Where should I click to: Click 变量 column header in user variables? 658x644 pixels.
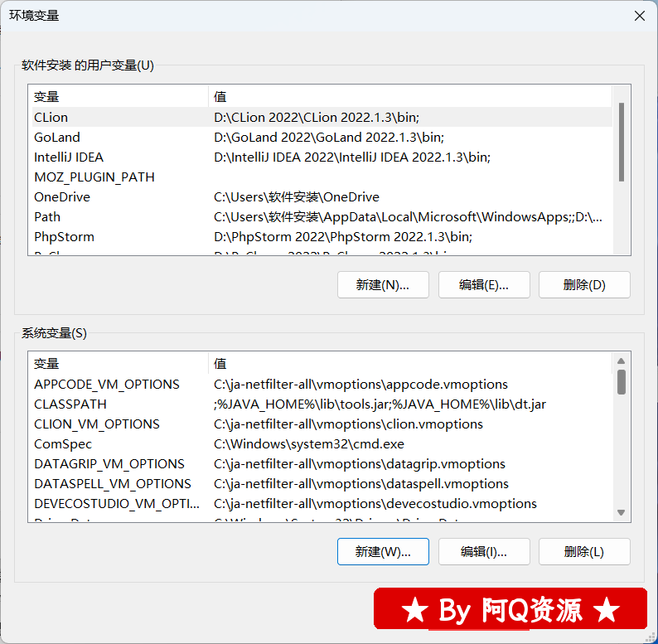tap(119, 96)
